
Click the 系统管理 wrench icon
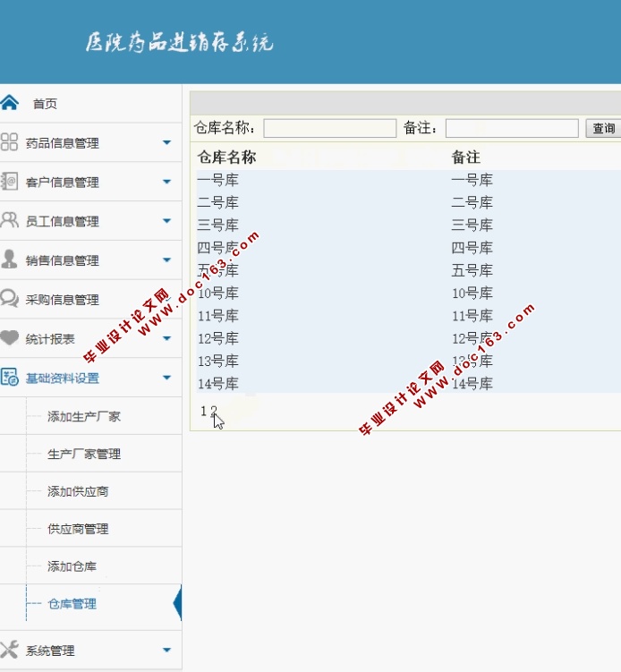tap(9, 650)
